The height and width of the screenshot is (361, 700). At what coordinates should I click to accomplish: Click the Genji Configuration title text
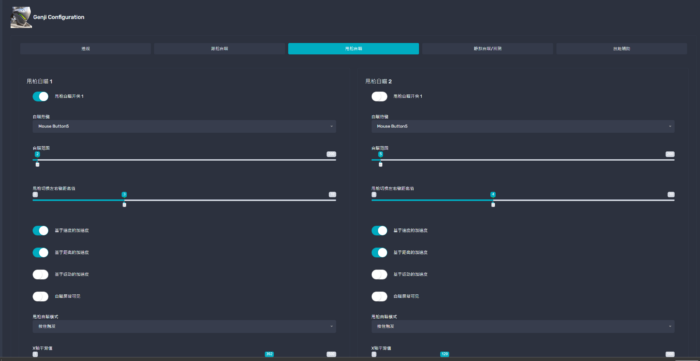(x=58, y=17)
